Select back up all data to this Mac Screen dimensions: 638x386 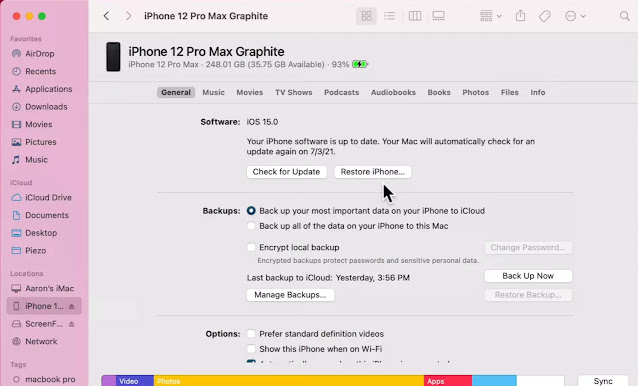coord(251,226)
